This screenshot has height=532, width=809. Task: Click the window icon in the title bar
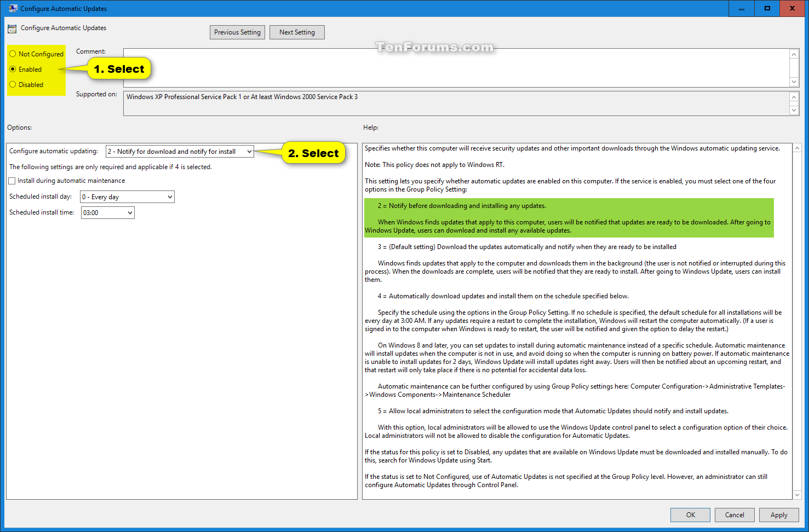tap(13, 8)
